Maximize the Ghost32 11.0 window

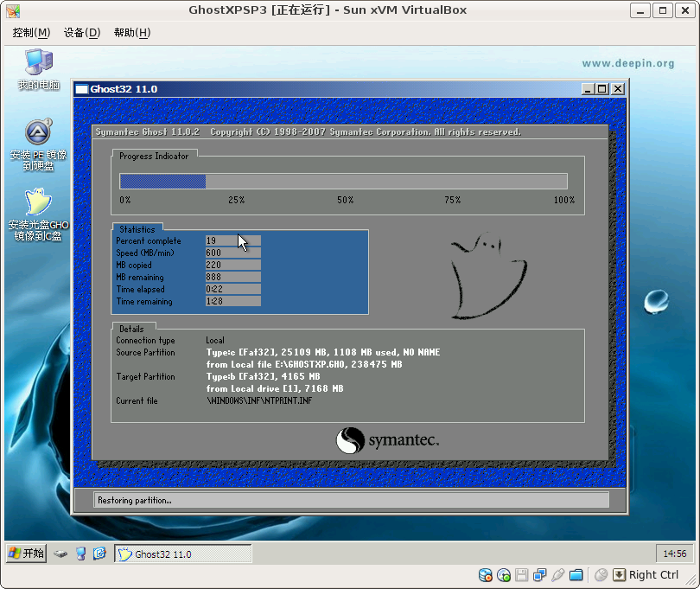602,89
